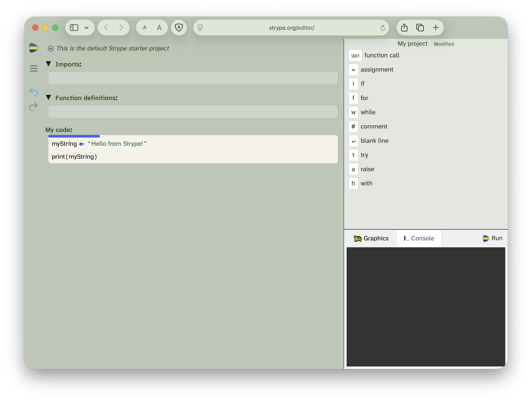Open the page reader menu icon

(x=200, y=28)
